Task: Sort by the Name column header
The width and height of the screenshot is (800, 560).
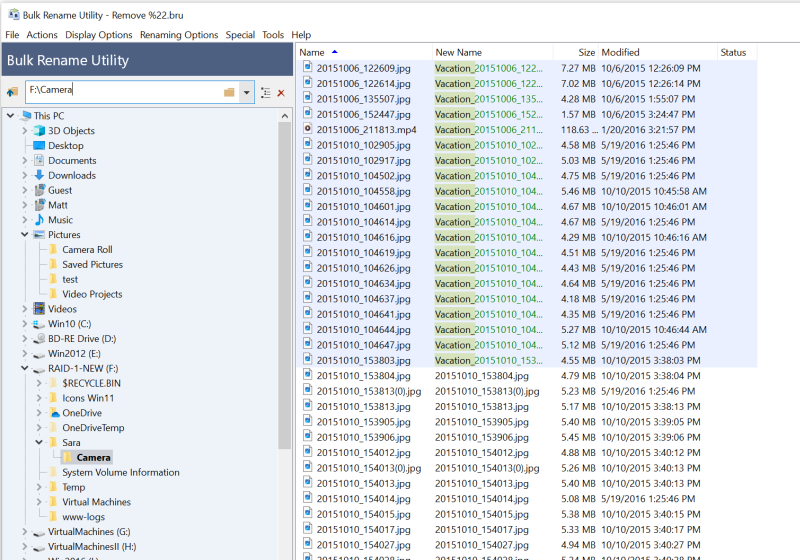Action: (x=364, y=52)
